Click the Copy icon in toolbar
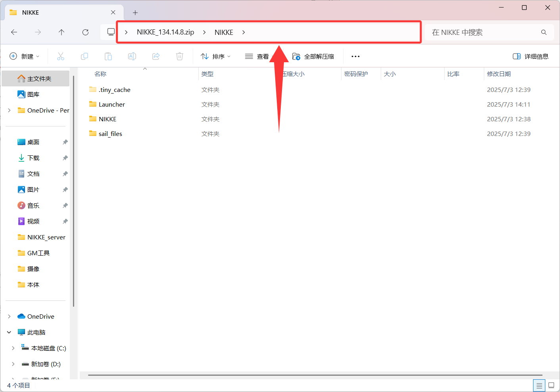 [84, 56]
